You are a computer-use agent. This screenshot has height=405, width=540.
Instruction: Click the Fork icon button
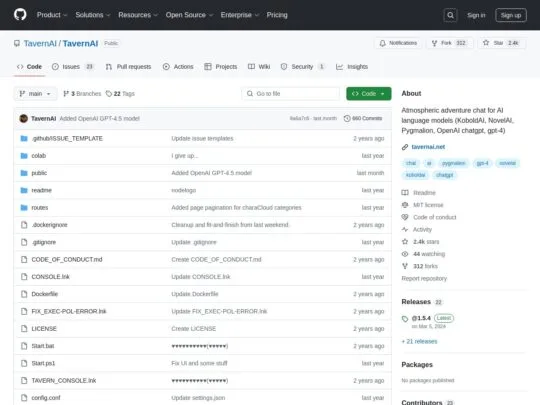[x=434, y=43]
